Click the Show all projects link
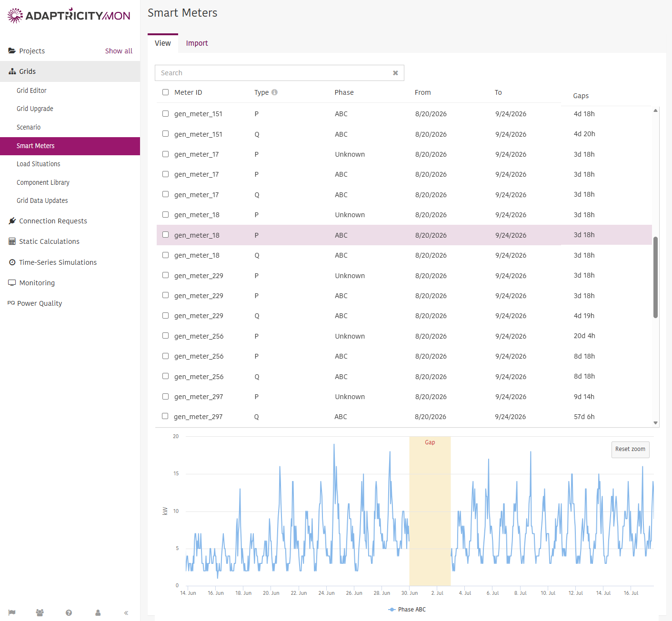This screenshot has width=672, height=621. coord(119,51)
